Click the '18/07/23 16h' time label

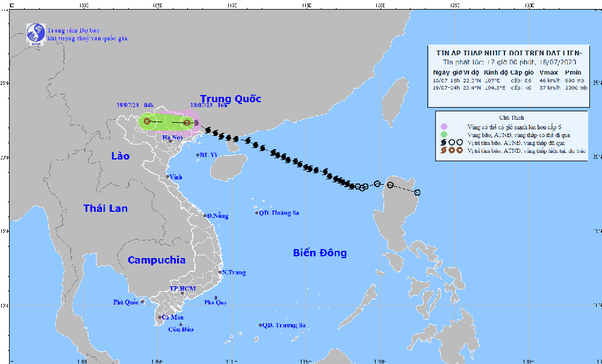coord(209,105)
